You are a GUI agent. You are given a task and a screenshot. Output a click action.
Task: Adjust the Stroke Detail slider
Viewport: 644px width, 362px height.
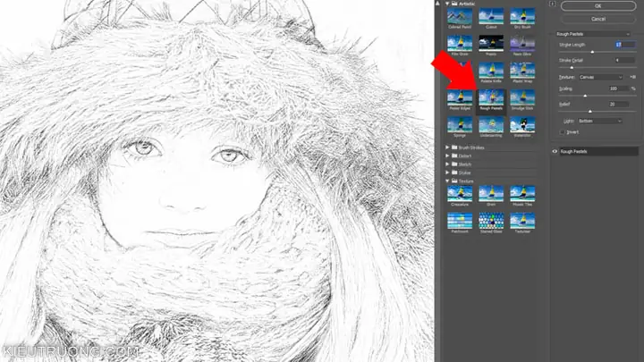click(x=572, y=68)
